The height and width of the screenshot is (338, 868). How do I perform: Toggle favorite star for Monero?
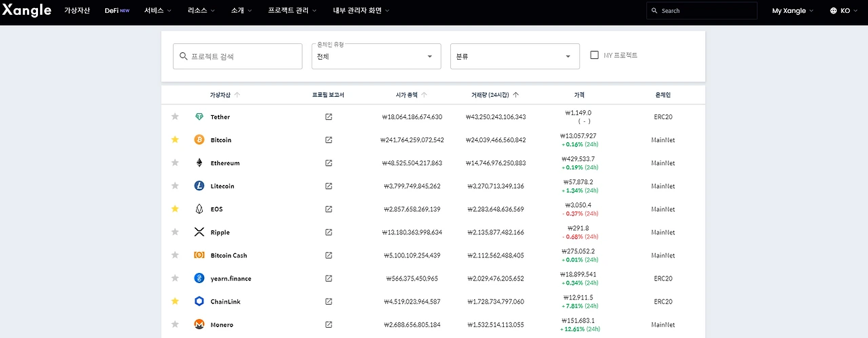click(175, 324)
